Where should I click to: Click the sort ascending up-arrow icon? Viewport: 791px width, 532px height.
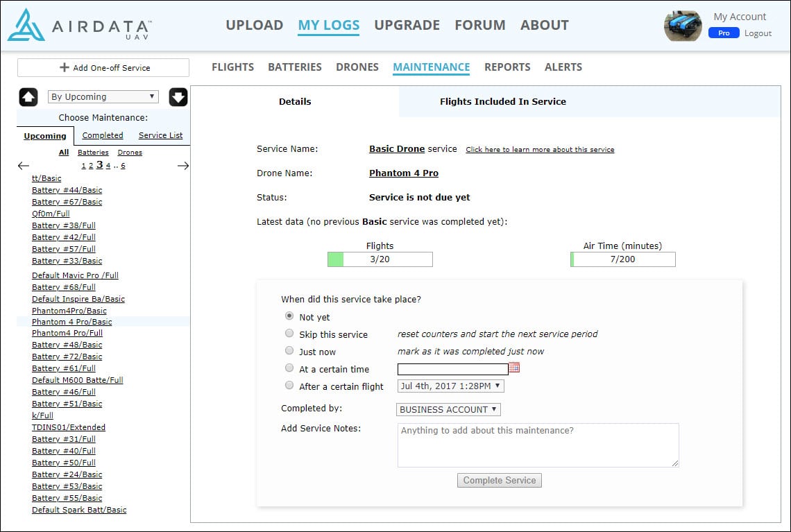tap(28, 97)
